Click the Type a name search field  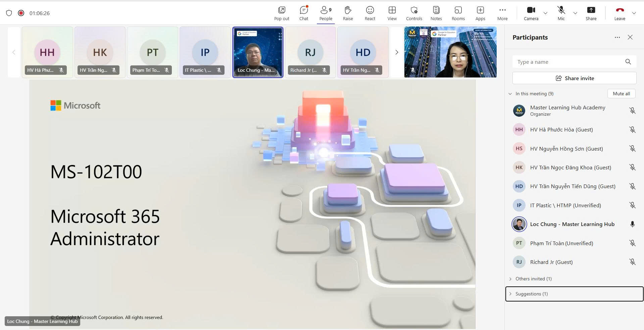[x=569, y=62]
